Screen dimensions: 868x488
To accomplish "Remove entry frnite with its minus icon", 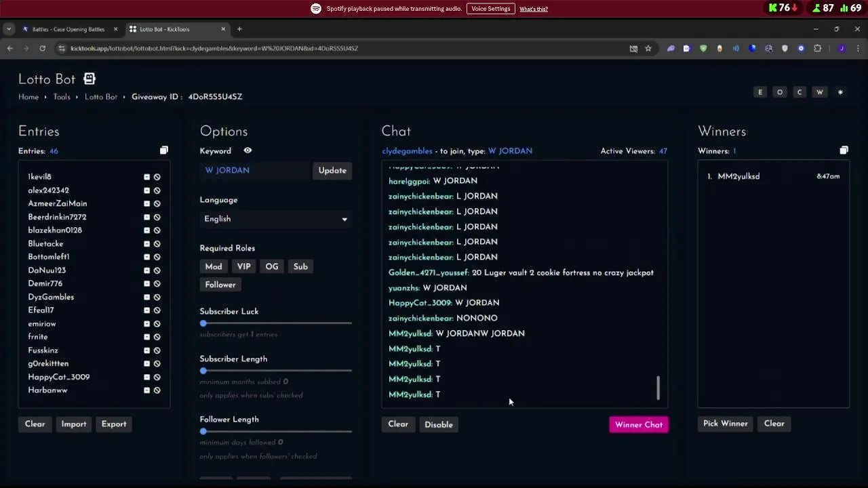I will 146,337.
